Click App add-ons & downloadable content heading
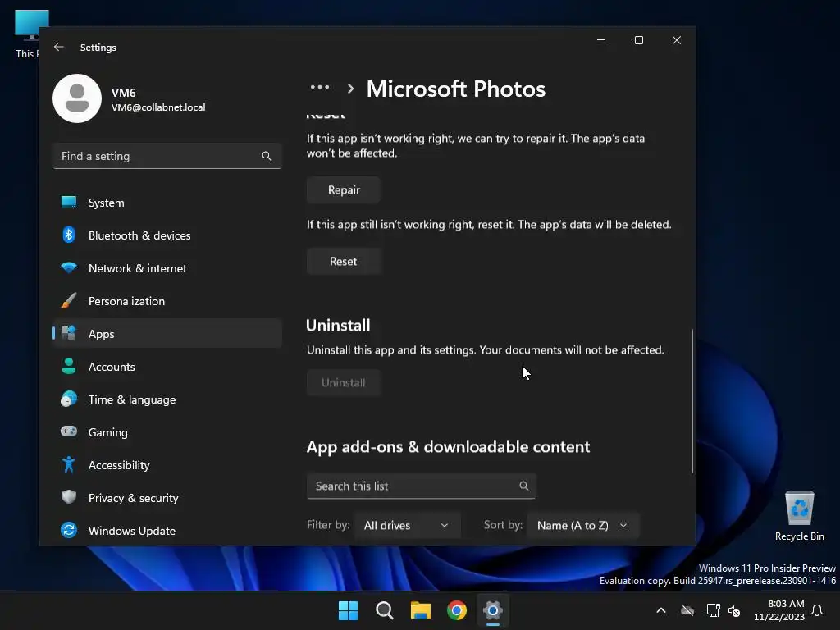 pos(448,447)
